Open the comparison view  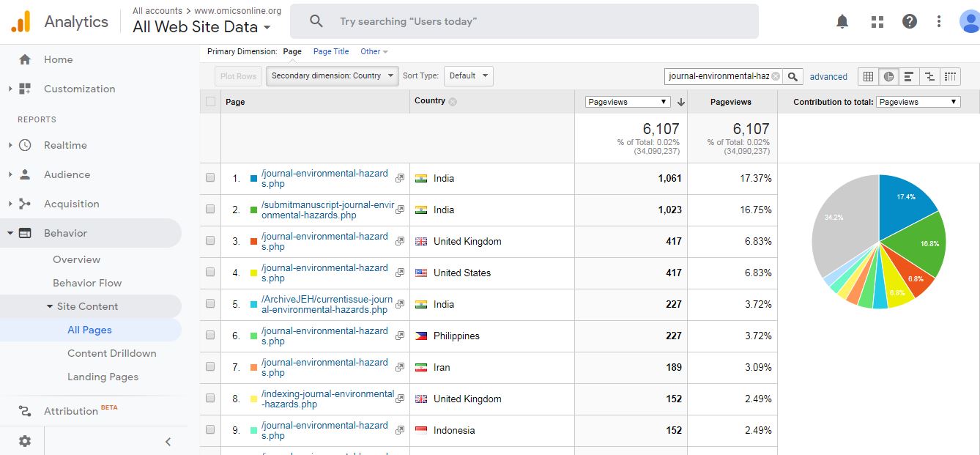pyautogui.click(x=929, y=76)
